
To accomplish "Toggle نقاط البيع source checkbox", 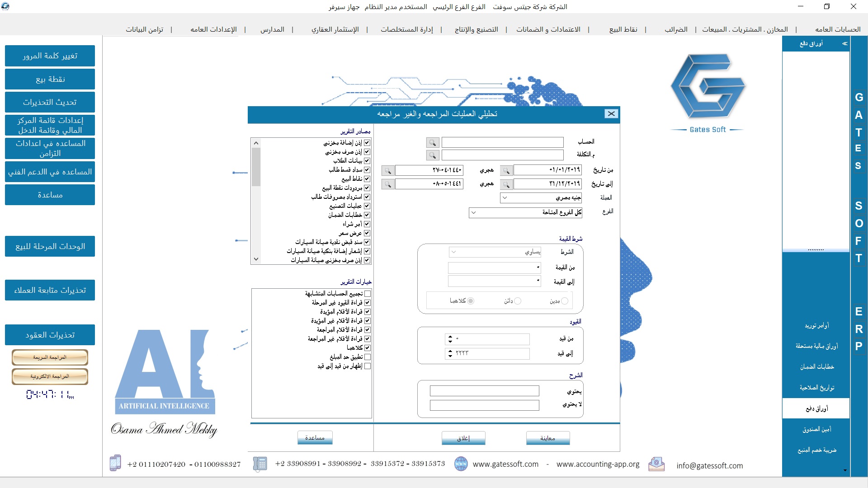I will 367,179.
